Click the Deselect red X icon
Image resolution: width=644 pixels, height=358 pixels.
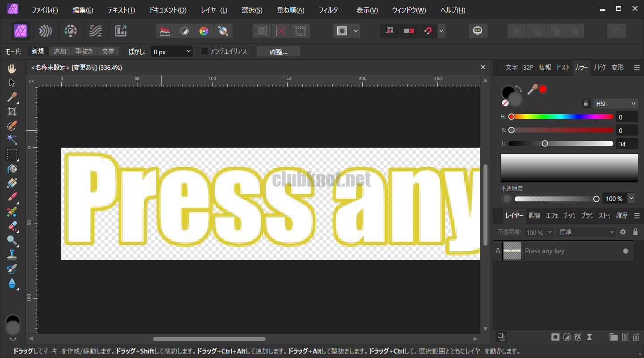(x=281, y=31)
